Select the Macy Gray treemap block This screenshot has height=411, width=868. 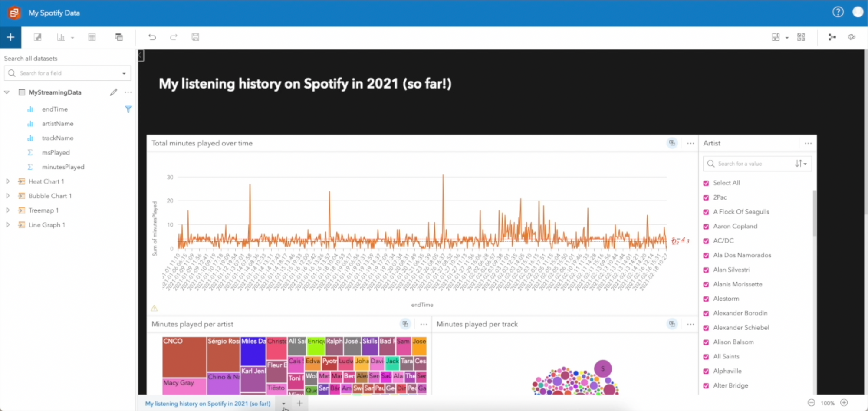pyautogui.click(x=184, y=386)
